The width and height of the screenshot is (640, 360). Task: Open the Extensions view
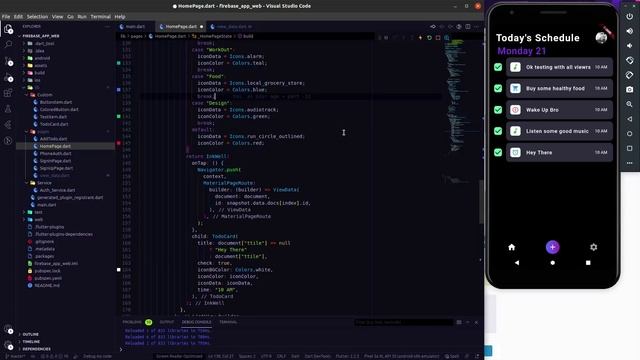(x=8, y=93)
